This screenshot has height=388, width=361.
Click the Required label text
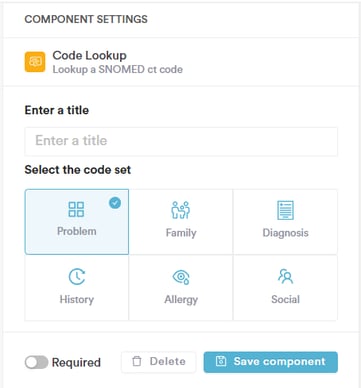pyautogui.click(x=76, y=362)
